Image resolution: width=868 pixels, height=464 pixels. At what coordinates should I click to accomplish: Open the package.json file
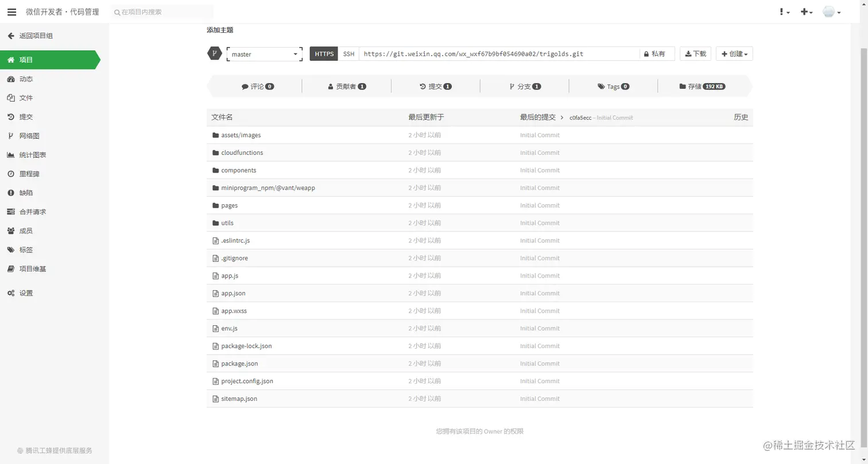click(239, 364)
